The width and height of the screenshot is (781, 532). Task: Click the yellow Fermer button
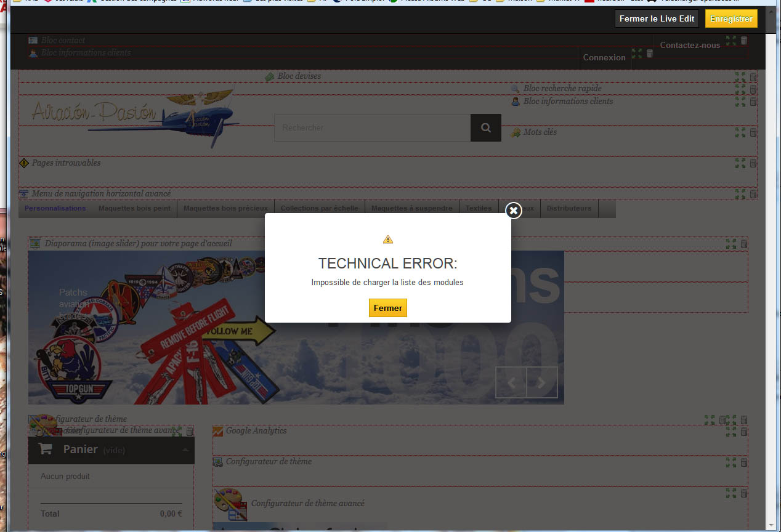[388, 308]
